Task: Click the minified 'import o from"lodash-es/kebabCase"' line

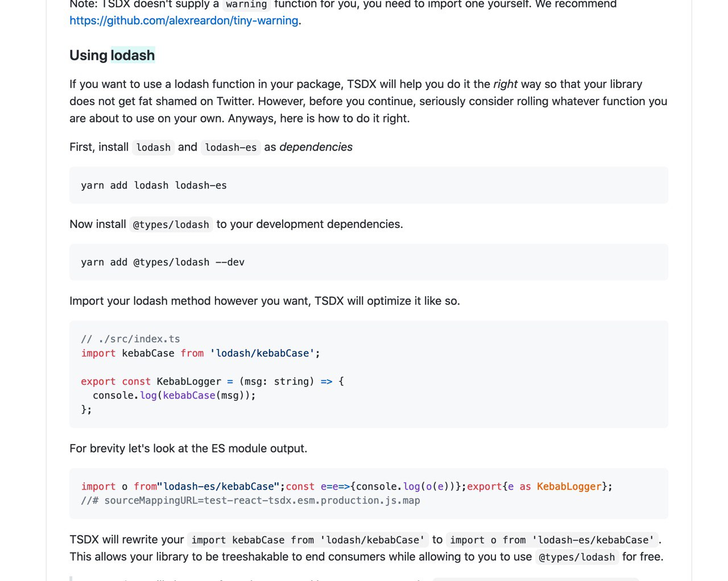Action: click(346, 486)
